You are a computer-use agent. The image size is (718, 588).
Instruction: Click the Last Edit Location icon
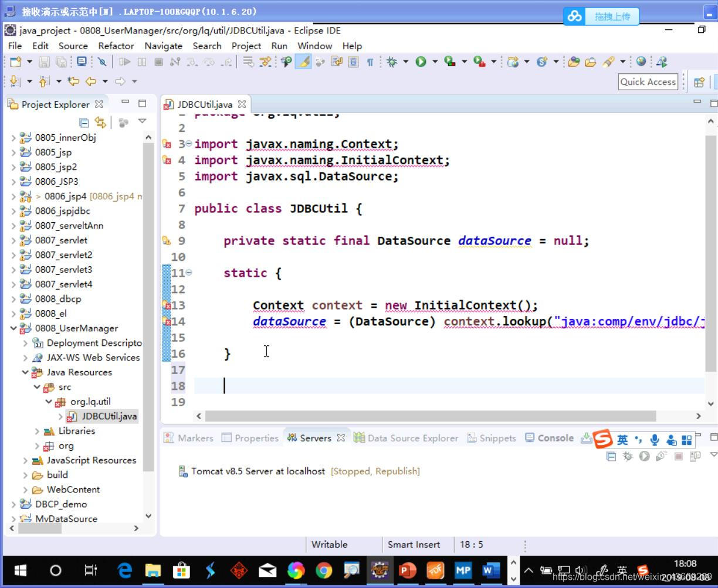(x=73, y=81)
